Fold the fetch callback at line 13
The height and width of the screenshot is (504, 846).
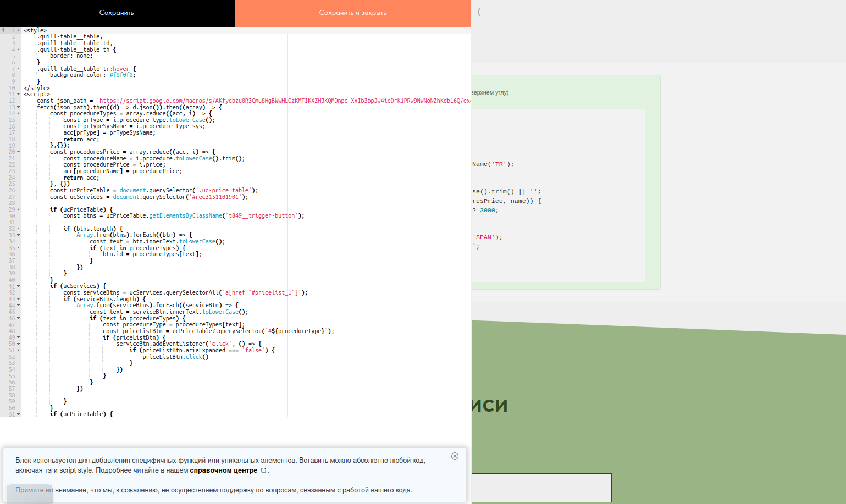pos(19,107)
